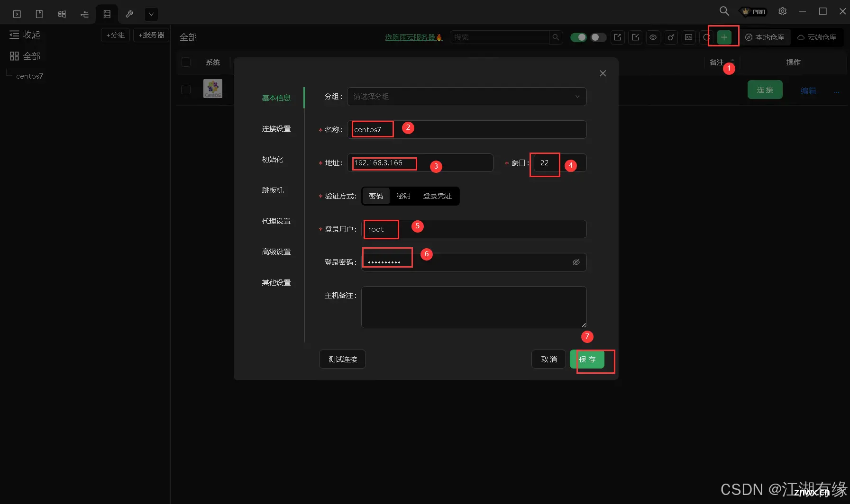The image size is (850, 504).
Task: Open the PRO crown badge
Action: tap(754, 11)
